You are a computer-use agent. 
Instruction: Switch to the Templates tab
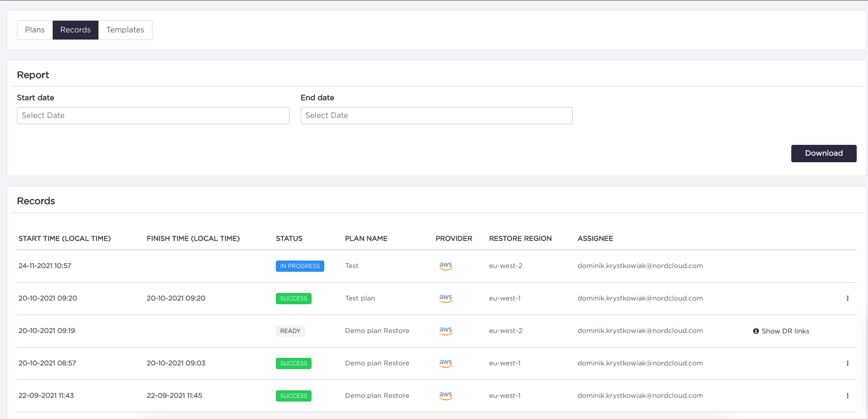click(125, 30)
